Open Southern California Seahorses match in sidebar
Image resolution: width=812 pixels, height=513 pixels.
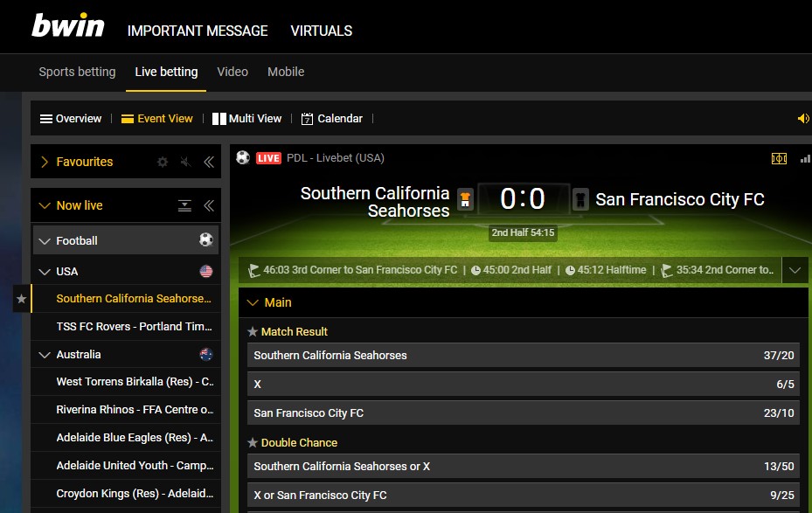(126, 299)
